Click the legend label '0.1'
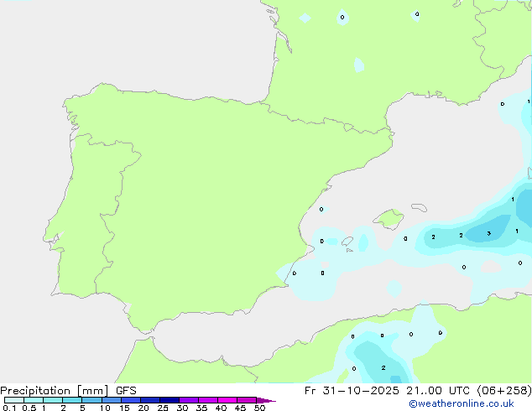This screenshot has height=411, width=532. (9, 408)
